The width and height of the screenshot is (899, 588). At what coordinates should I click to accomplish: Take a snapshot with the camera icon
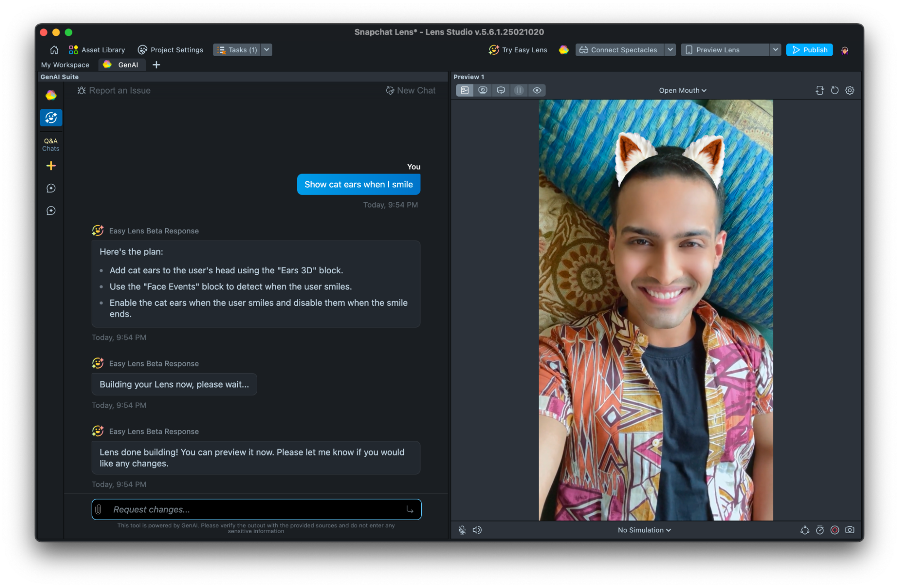pyautogui.click(x=850, y=530)
